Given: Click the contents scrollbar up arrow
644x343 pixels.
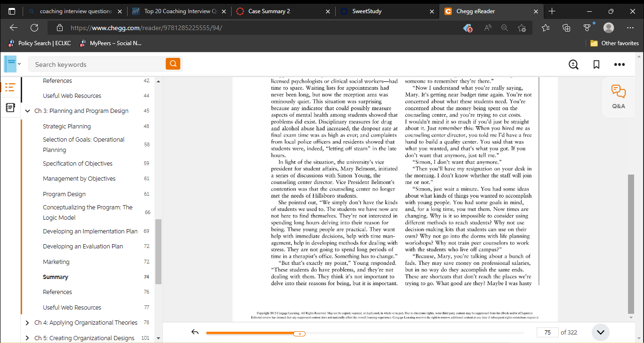Looking at the screenshot, I should coord(158,81).
